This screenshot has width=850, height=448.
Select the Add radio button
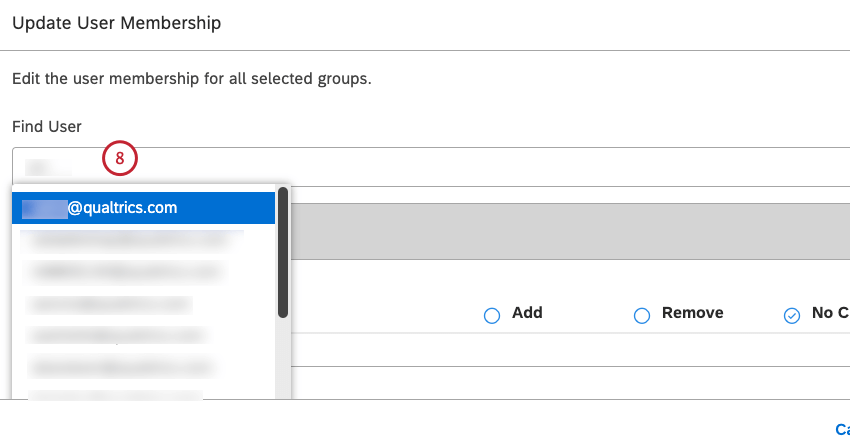[x=491, y=315]
